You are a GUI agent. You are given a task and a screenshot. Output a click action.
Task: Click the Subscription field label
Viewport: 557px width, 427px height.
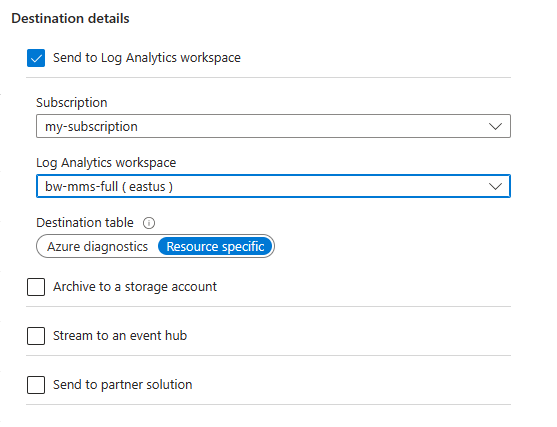tap(72, 103)
